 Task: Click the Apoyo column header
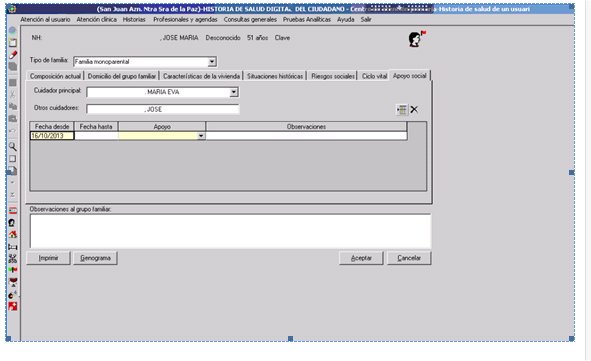[x=162, y=127]
